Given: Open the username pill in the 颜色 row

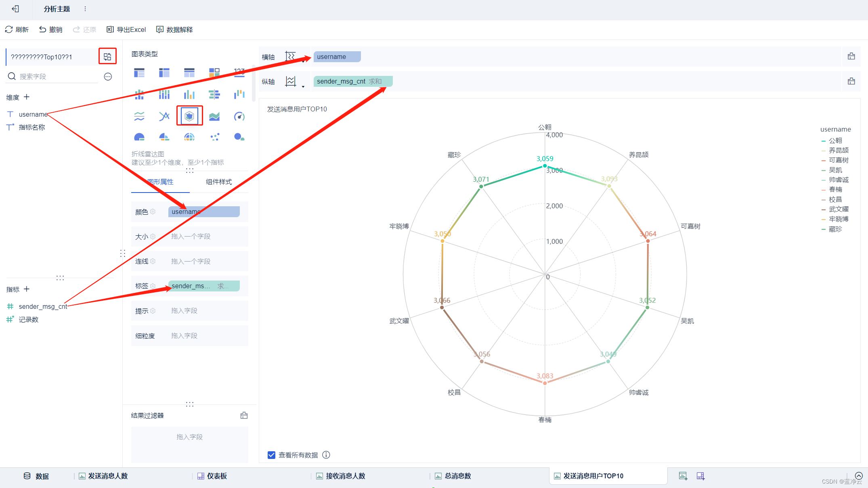Looking at the screenshot, I should coord(204,212).
